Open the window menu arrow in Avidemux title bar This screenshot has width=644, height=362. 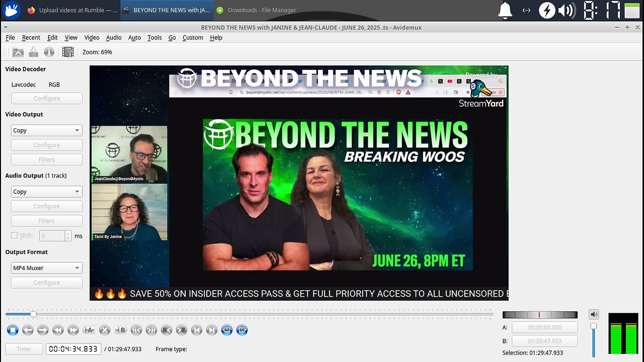[6, 27]
